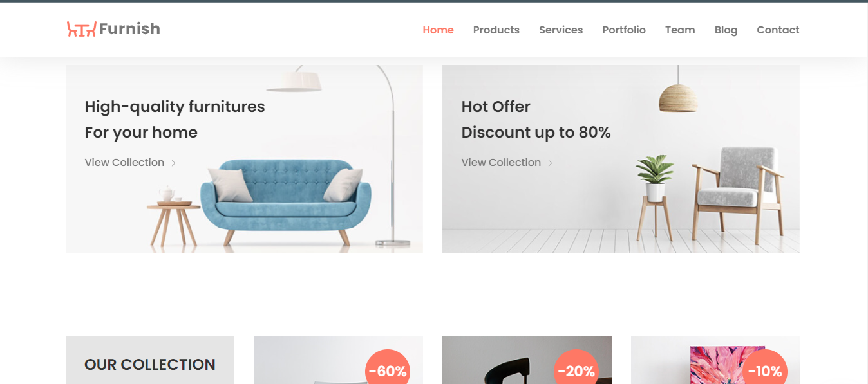Open the Contact page
Screen dimensions: 868x384
778,30
